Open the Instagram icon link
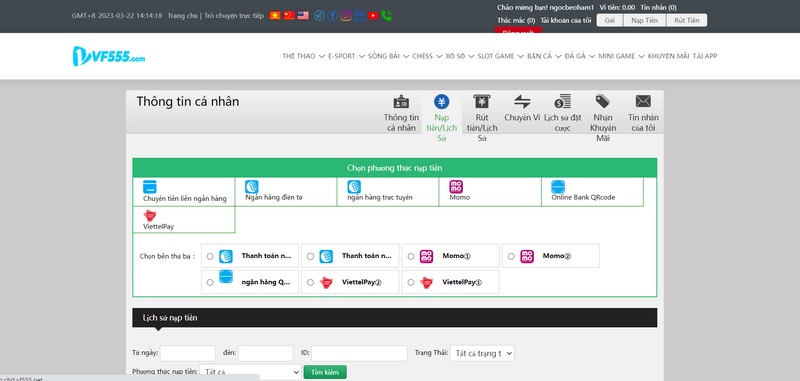Image resolution: width=800 pixels, height=381 pixels. point(346,16)
